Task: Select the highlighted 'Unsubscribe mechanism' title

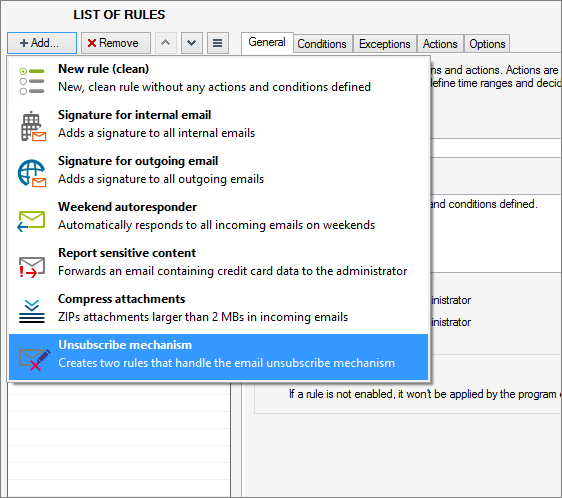Action: 125,345
